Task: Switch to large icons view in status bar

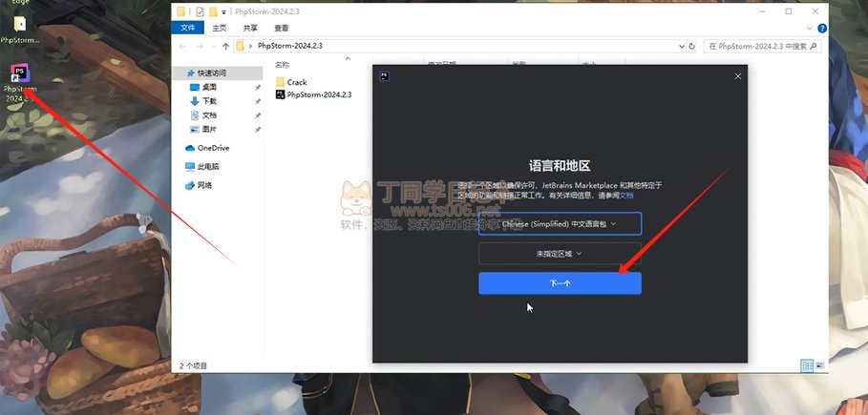Action: pos(820,365)
